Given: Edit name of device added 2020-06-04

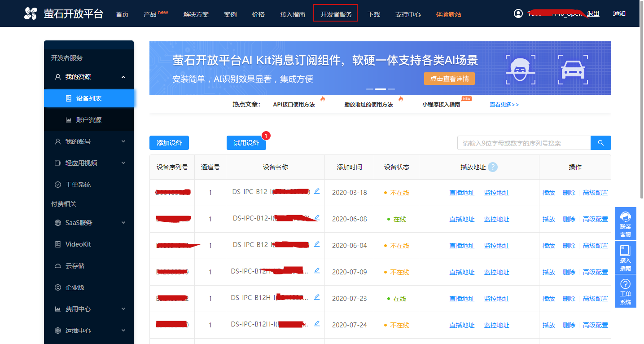Looking at the screenshot, I should [317, 244].
